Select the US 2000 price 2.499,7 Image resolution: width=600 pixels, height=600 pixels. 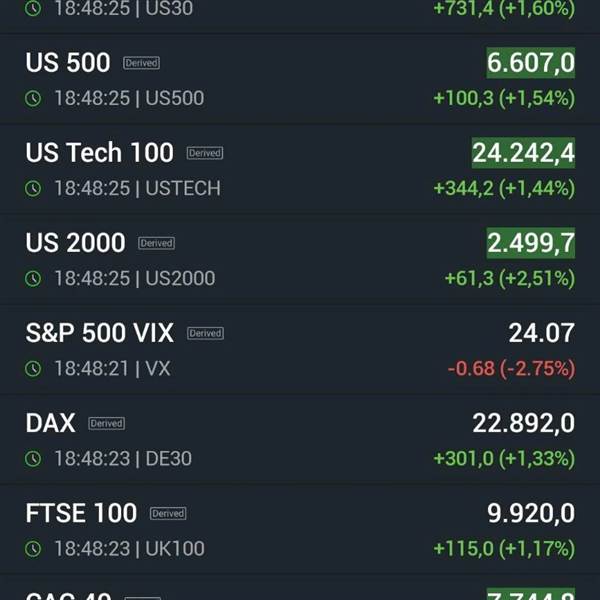[x=530, y=243]
